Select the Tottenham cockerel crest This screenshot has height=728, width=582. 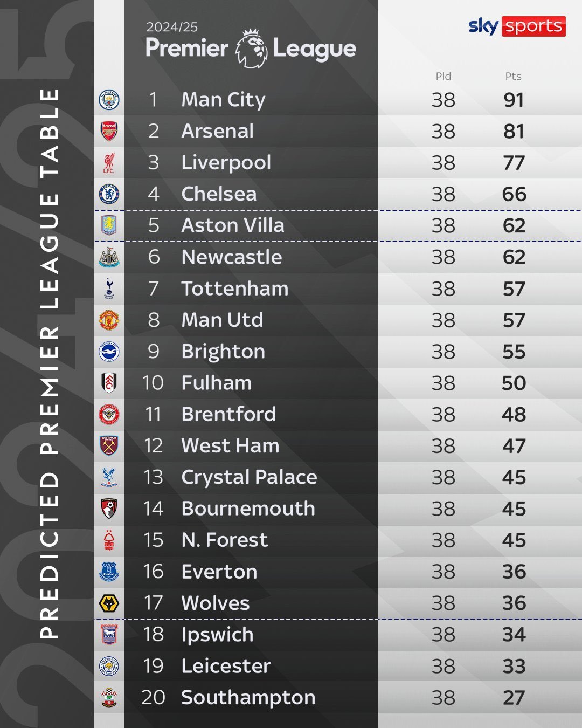(109, 289)
